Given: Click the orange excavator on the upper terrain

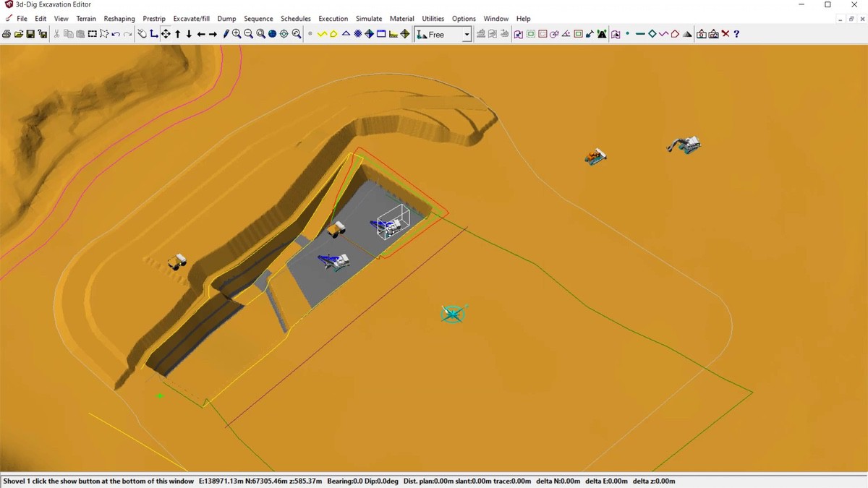Looking at the screenshot, I should (x=595, y=155).
